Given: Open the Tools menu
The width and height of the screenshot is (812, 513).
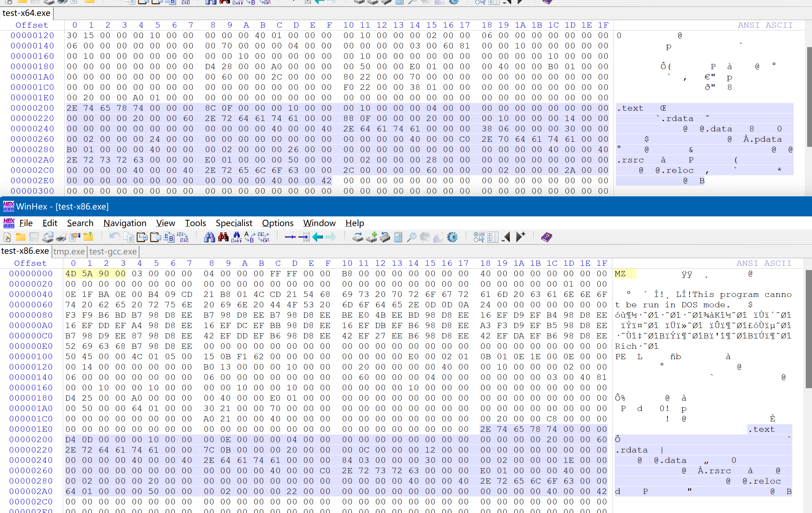Looking at the screenshot, I should (x=195, y=223).
